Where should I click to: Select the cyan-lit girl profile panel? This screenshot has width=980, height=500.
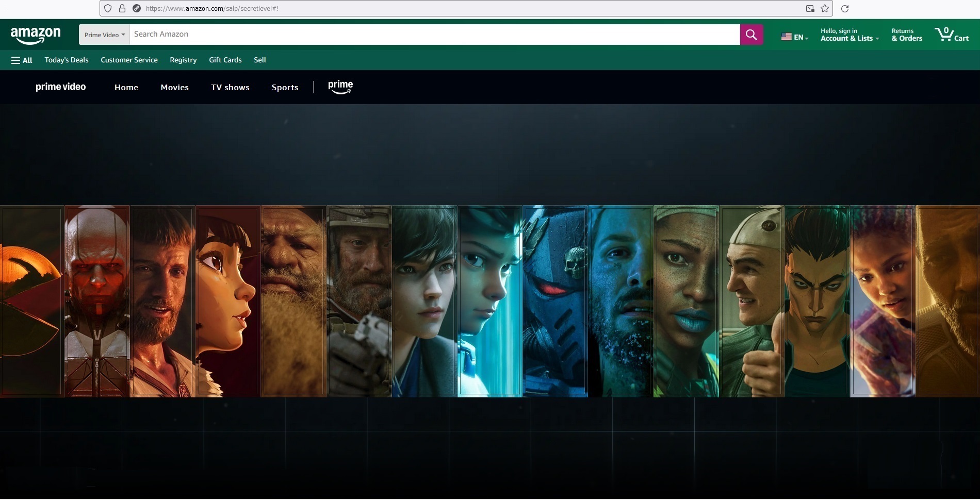click(x=489, y=302)
